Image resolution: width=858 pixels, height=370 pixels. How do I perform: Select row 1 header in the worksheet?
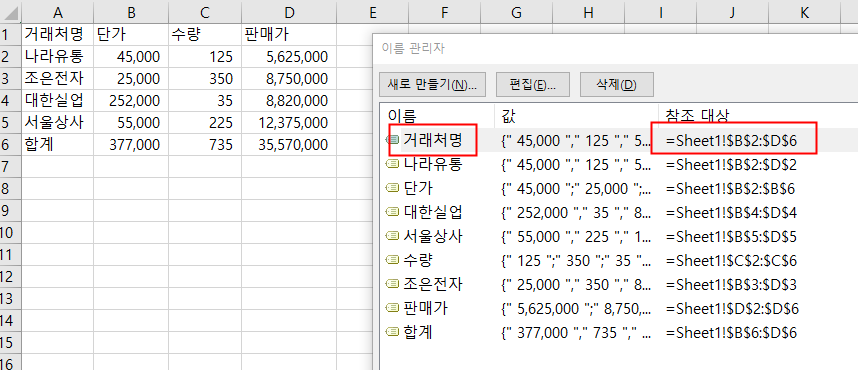pyautogui.click(x=10, y=34)
